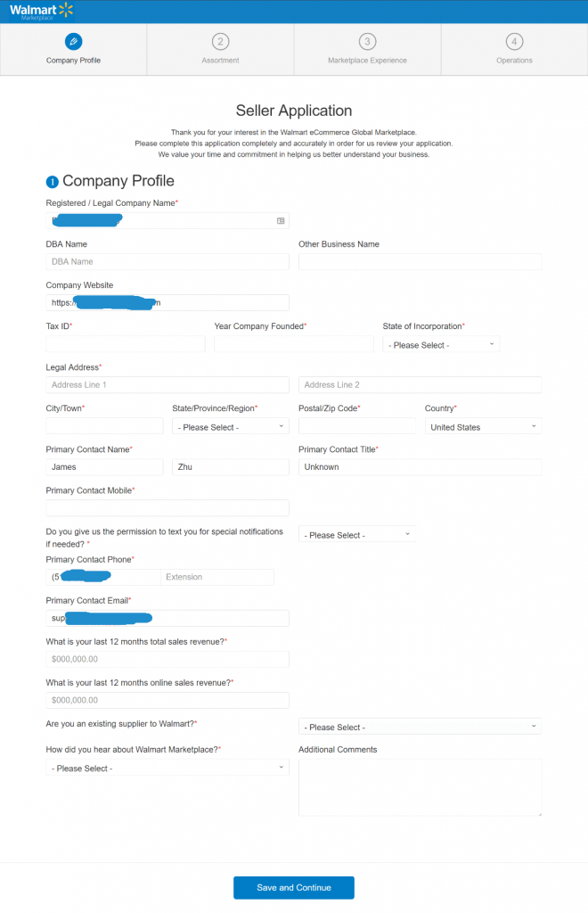Viewport: 588px width, 913px height.
Task: Click the blue number 1 section badge
Action: (53, 182)
